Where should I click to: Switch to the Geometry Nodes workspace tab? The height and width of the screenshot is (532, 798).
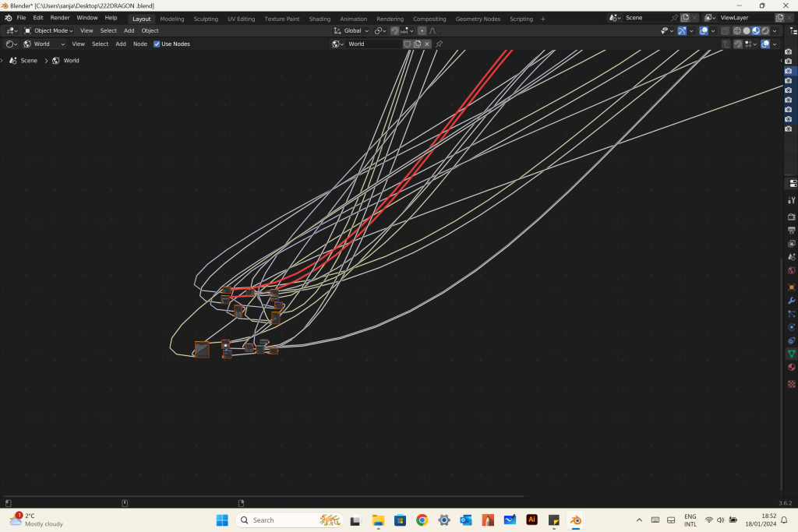[478, 19]
